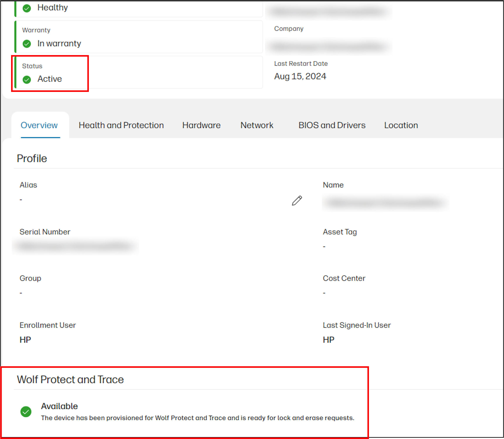Click the Active status checkmark icon
Screen dimensions: 504x439
click(27, 79)
